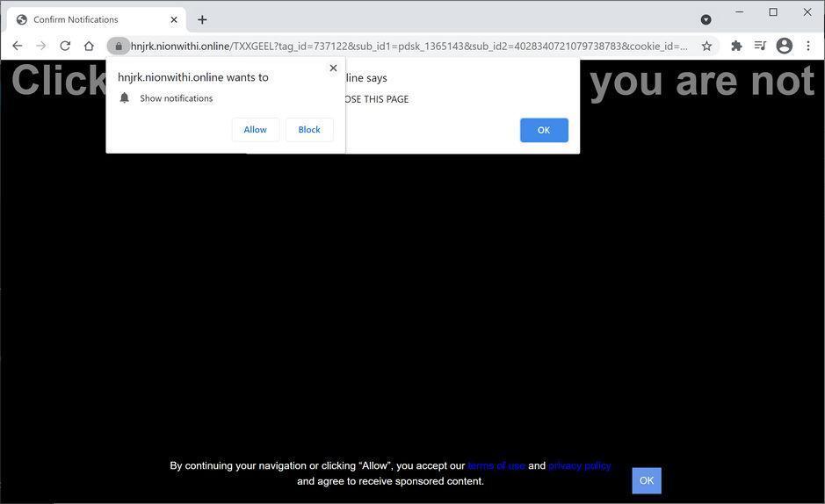Open the browser home page icon
825x504 pixels.
[x=89, y=46]
